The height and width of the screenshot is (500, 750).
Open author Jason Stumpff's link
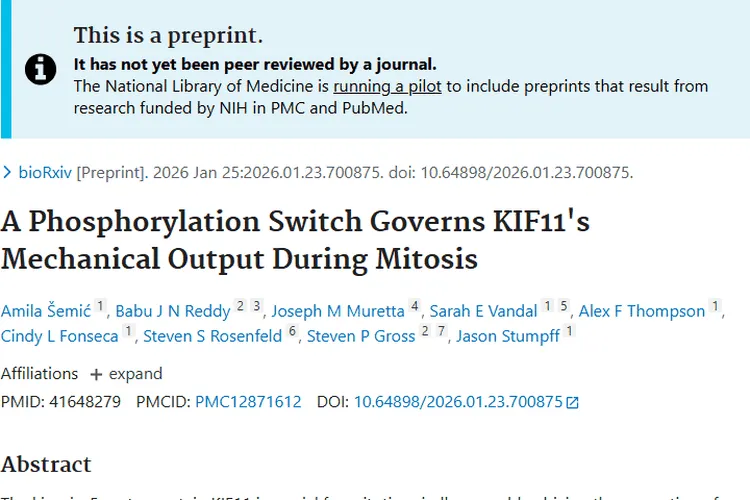pos(508,336)
